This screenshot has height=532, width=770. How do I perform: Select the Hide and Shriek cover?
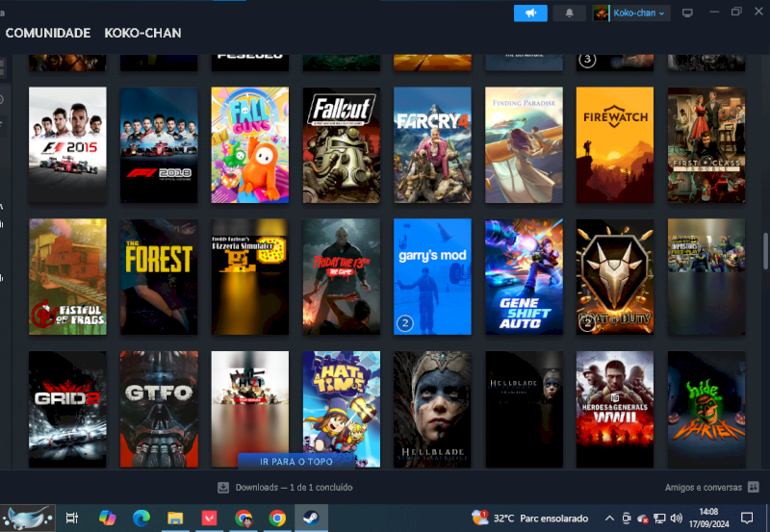click(706, 409)
